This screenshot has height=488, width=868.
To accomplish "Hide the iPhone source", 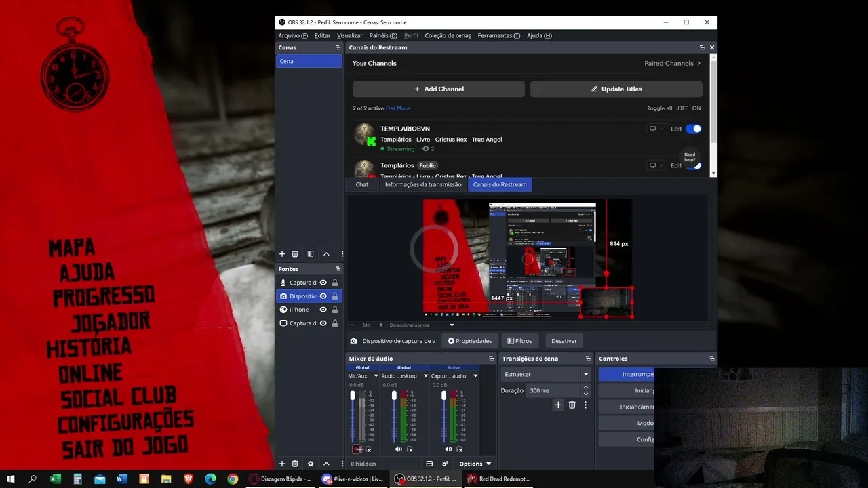I will 323,310.
